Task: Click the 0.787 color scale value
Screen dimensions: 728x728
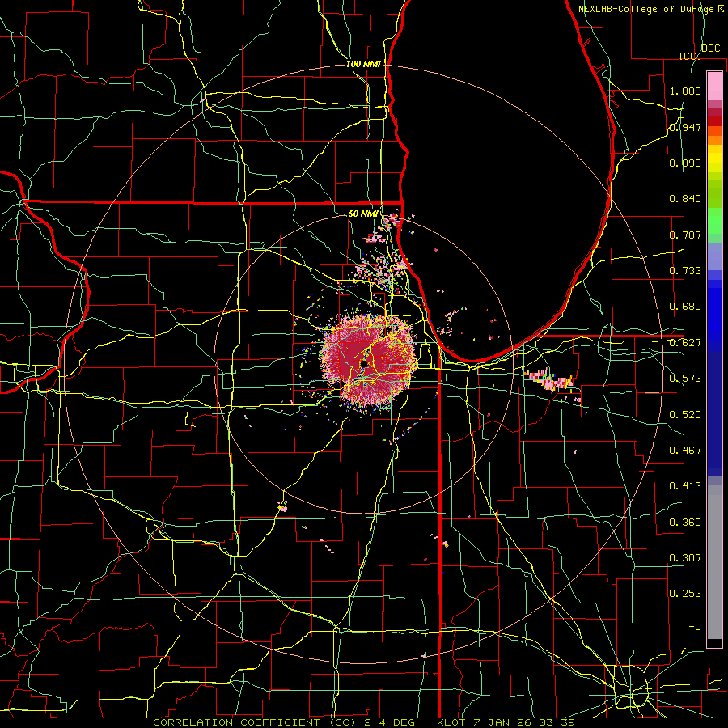Action: 685,235
